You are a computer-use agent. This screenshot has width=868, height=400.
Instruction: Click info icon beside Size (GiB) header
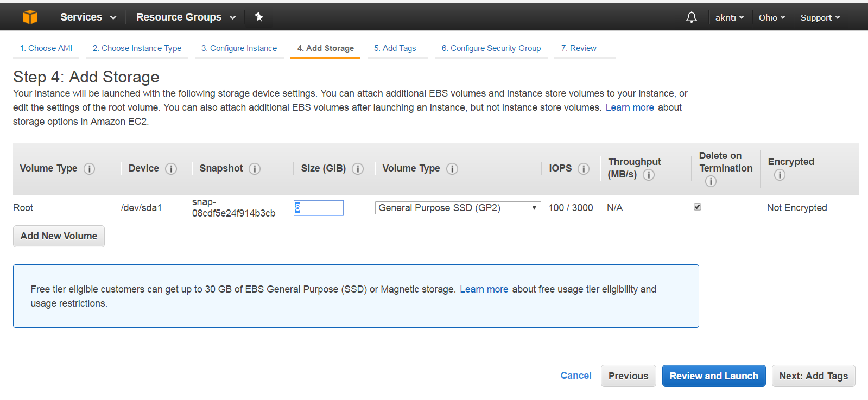[x=358, y=169]
